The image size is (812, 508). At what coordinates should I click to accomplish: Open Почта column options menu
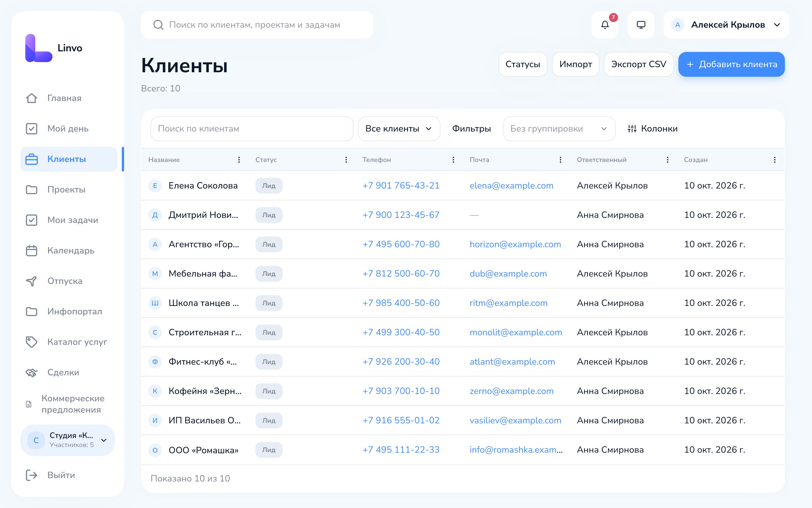tap(560, 160)
